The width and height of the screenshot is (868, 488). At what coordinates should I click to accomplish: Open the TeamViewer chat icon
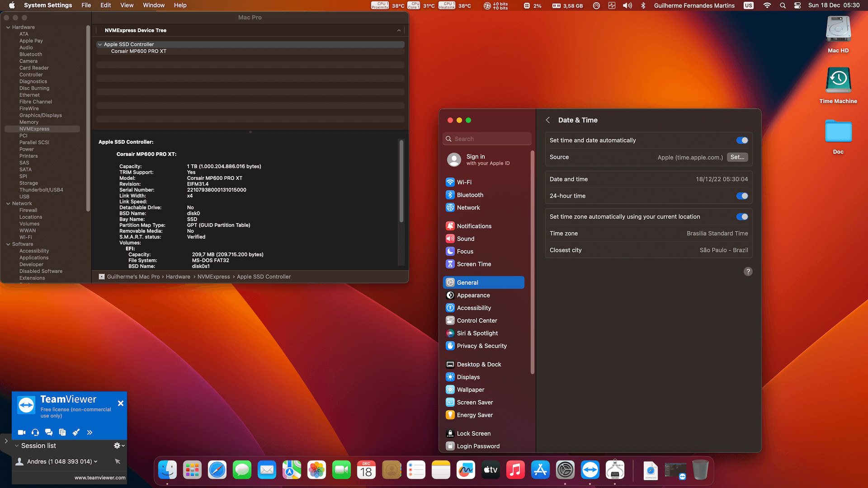(49, 432)
